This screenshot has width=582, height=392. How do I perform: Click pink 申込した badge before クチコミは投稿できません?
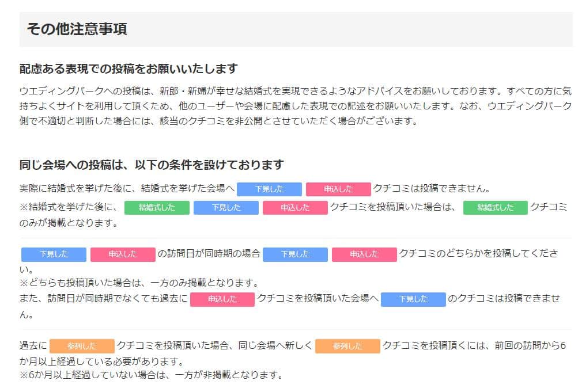pyautogui.click(x=338, y=189)
